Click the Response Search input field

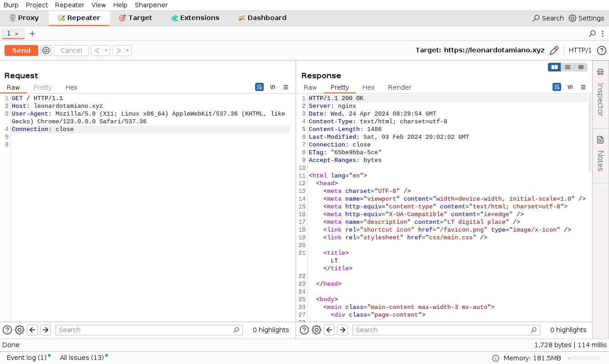point(446,330)
